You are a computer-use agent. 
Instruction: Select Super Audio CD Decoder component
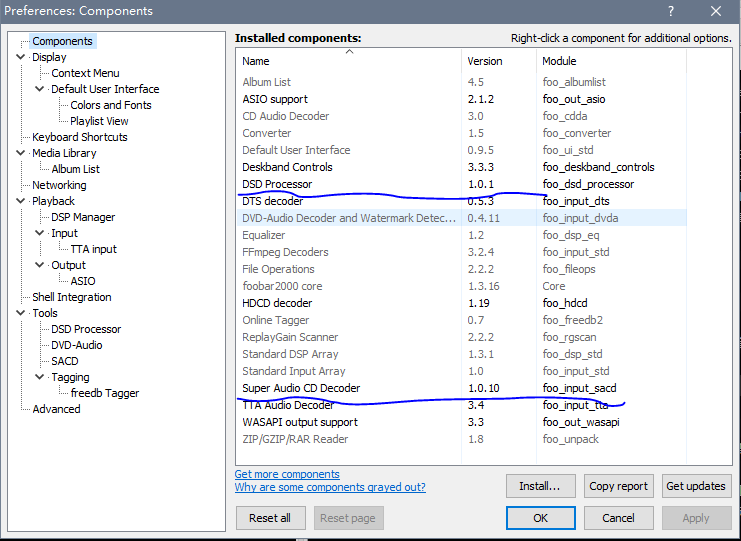pyautogui.click(x=301, y=388)
